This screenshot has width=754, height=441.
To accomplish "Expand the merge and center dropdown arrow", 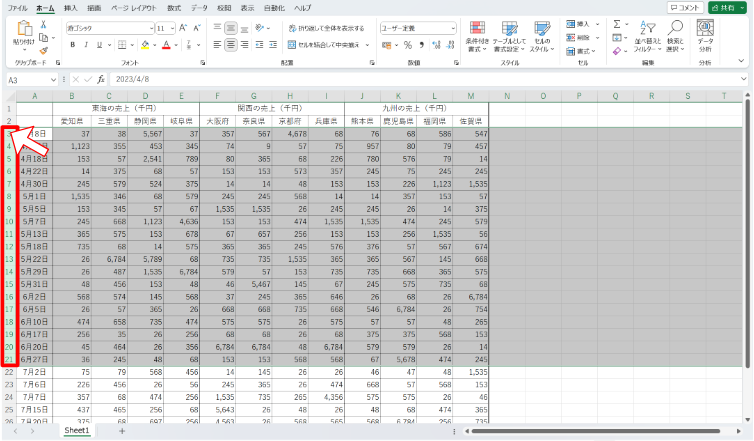I will pyautogui.click(x=367, y=45).
